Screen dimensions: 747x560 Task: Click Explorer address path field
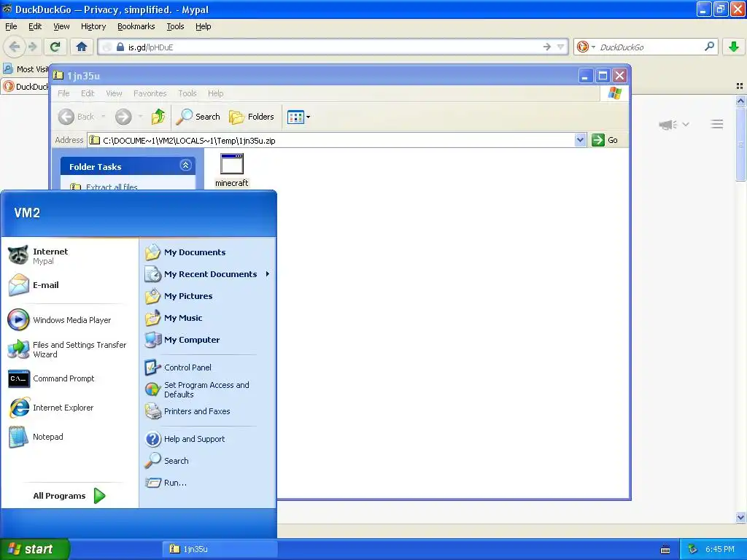[x=337, y=140]
